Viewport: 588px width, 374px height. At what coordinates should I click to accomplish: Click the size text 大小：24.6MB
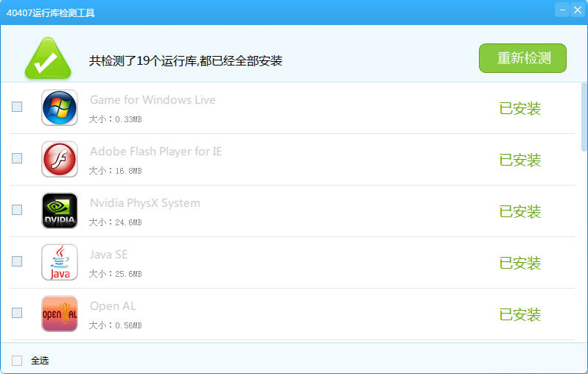[115, 222]
